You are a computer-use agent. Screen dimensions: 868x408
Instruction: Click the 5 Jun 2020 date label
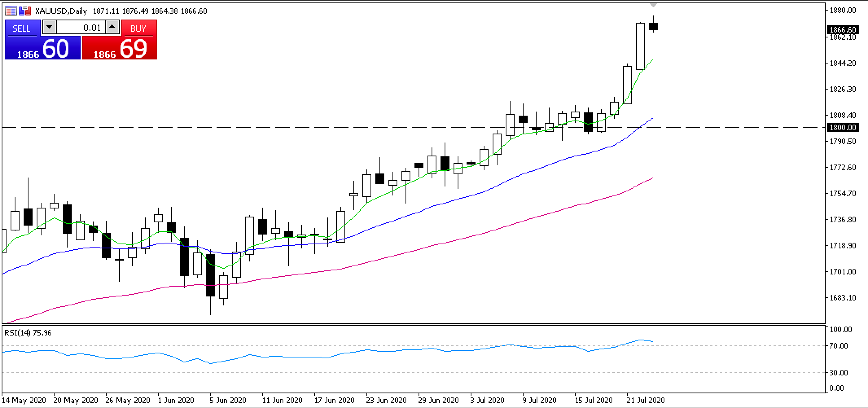click(x=228, y=400)
